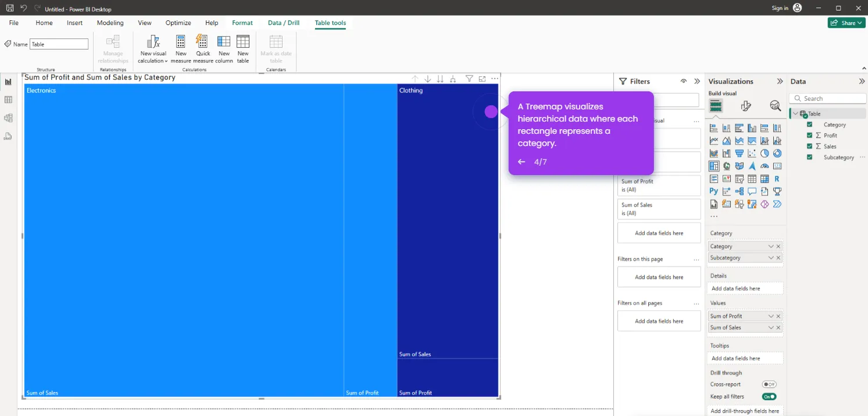Open the Analytics pane magnifier icon
Screen dimensions: 868x416
[x=775, y=106]
